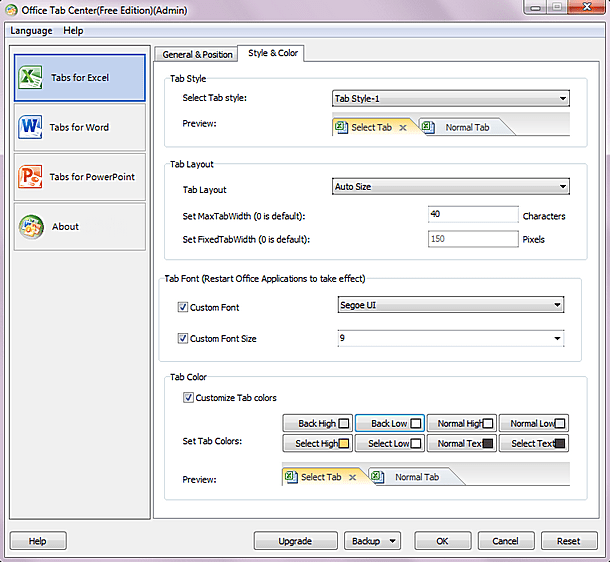Click the Upgrade button
The image size is (610, 562).
[x=295, y=541]
